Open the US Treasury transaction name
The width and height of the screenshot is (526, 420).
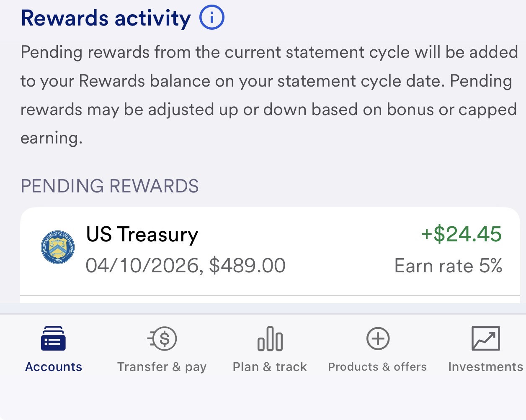click(142, 234)
